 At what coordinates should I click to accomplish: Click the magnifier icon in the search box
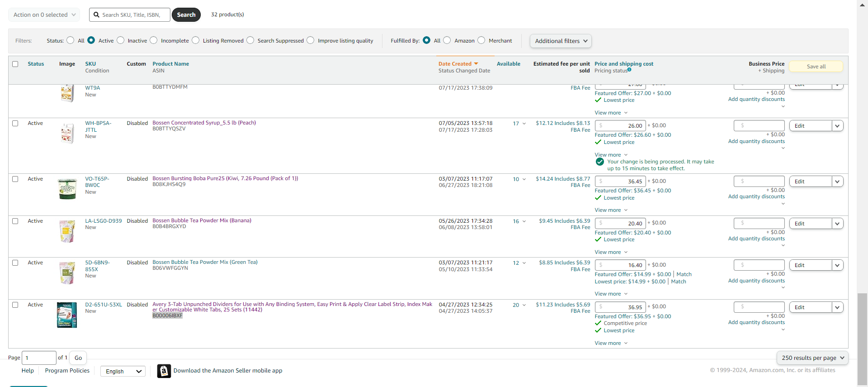(96, 15)
